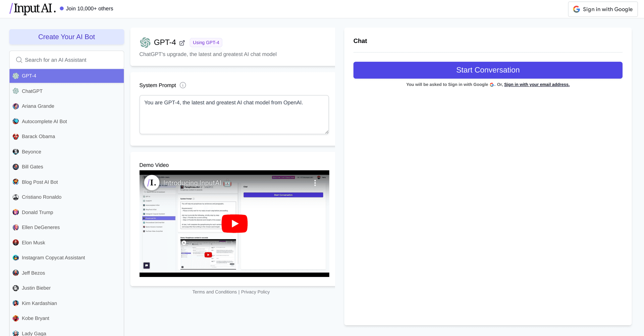The width and height of the screenshot is (644, 336).
Task: Click Justin Bieber's avatar icon
Action: [16, 288]
